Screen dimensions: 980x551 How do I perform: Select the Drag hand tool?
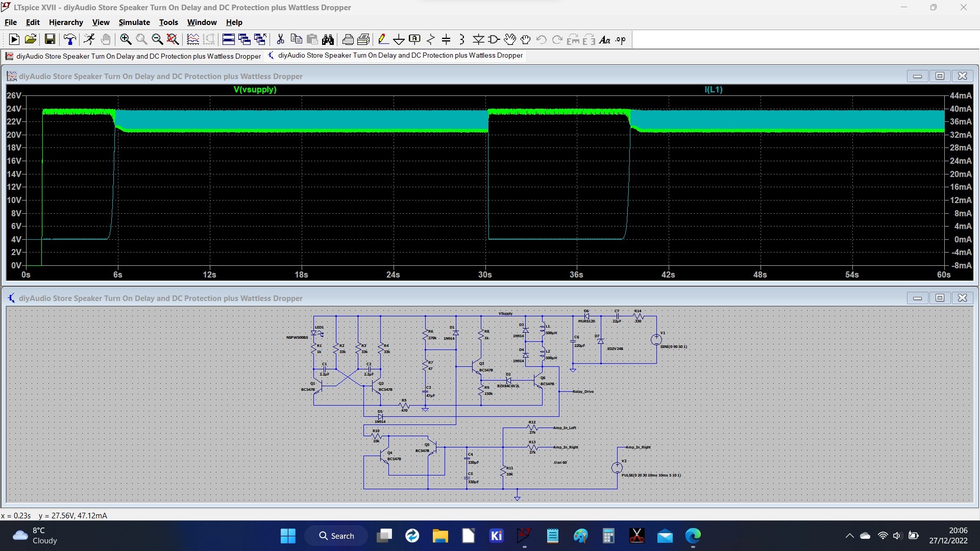click(x=526, y=39)
